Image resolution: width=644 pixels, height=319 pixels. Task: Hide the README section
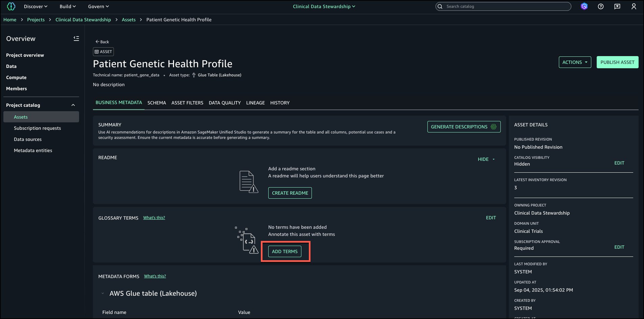tap(486, 159)
